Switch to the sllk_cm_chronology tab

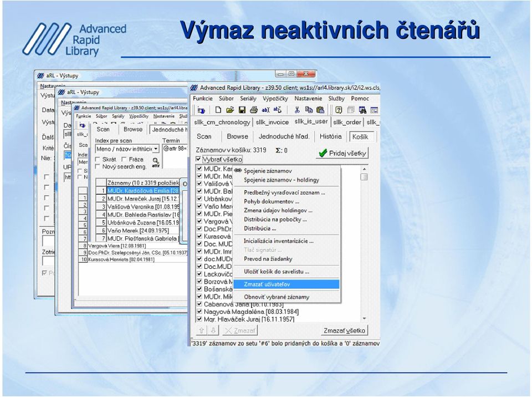[222, 122]
